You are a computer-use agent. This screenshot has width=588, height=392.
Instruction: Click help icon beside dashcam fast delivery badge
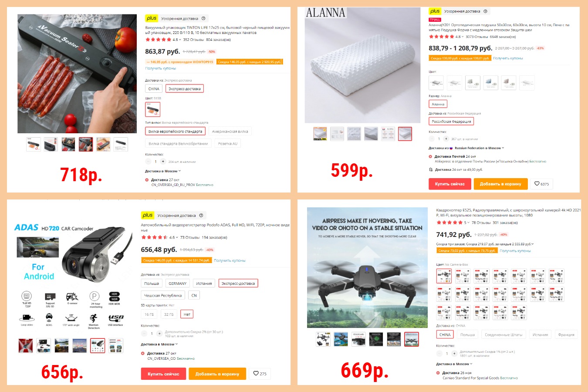[201, 215]
